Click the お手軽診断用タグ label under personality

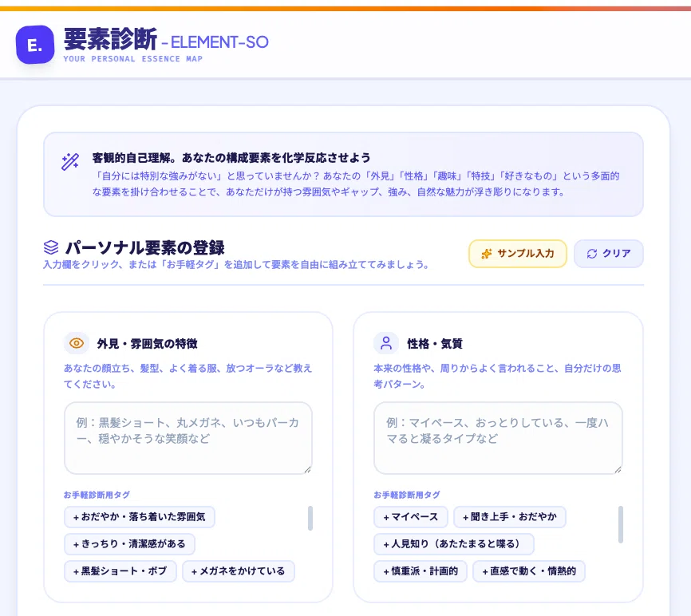pos(407,495)
